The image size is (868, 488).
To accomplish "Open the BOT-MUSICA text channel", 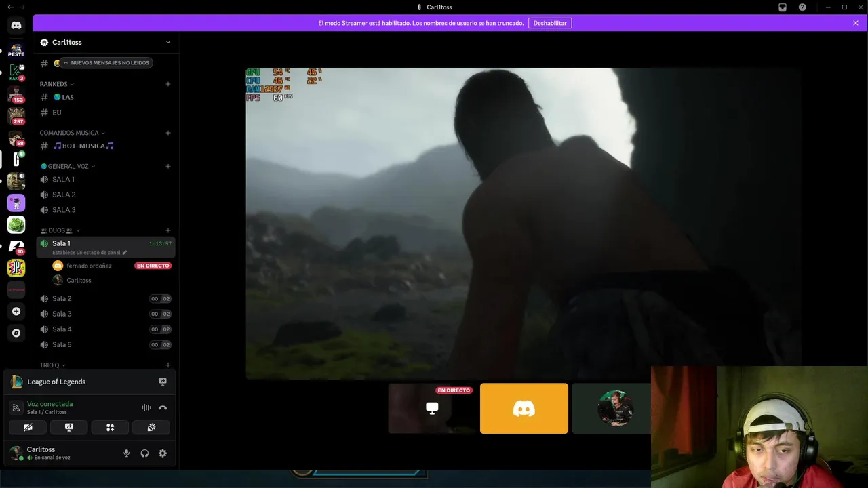I will coord(106,146).
